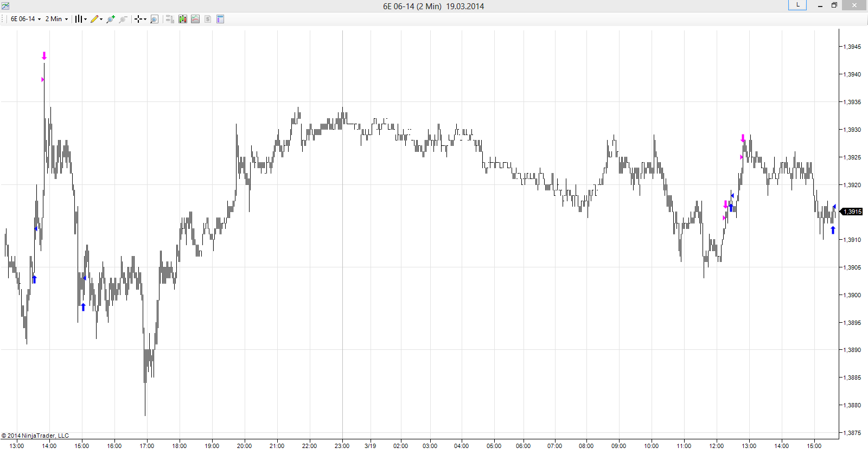The image size is (868, 454).
Task: Click the NinjaTrader chart window icon
Action: point(5,6)
